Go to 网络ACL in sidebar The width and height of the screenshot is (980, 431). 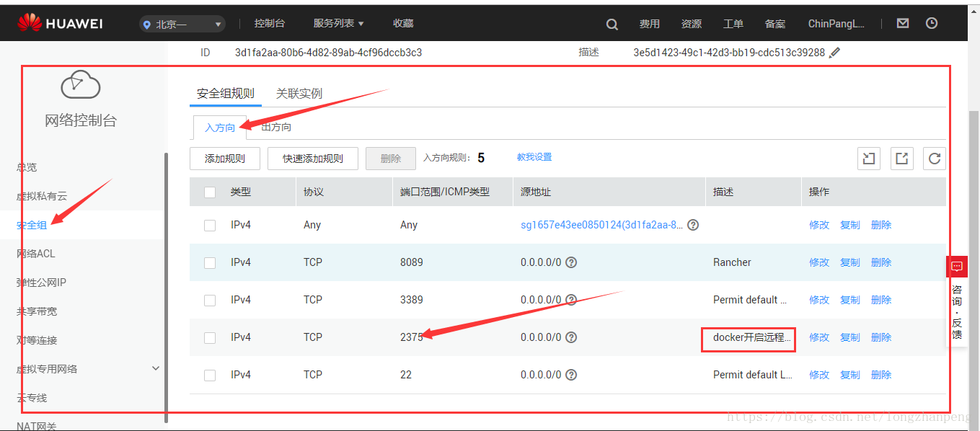pyautogui.click(x=36, y=254)
